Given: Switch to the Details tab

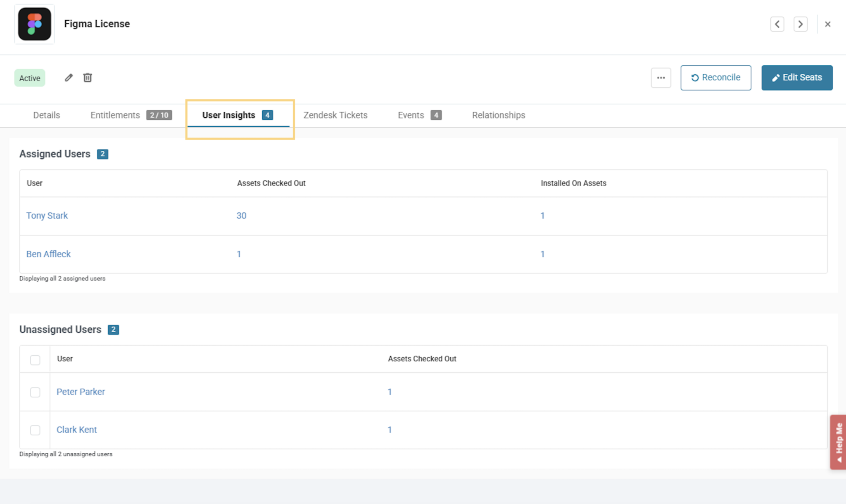Looking at the screenshot, I should point(46,115).
